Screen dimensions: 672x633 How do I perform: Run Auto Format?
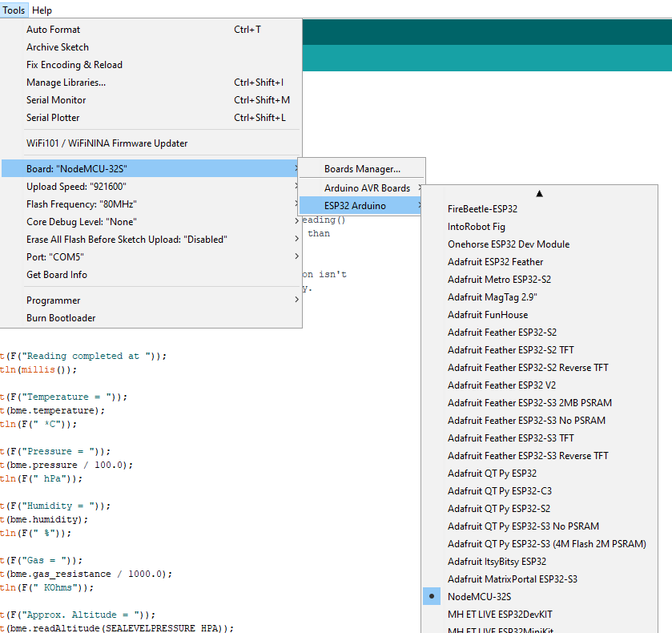151,30
